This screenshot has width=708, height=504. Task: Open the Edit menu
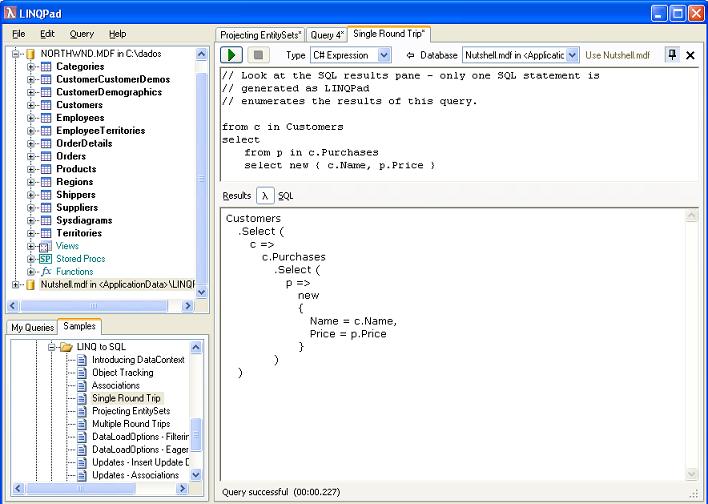[x=47, y=34]
